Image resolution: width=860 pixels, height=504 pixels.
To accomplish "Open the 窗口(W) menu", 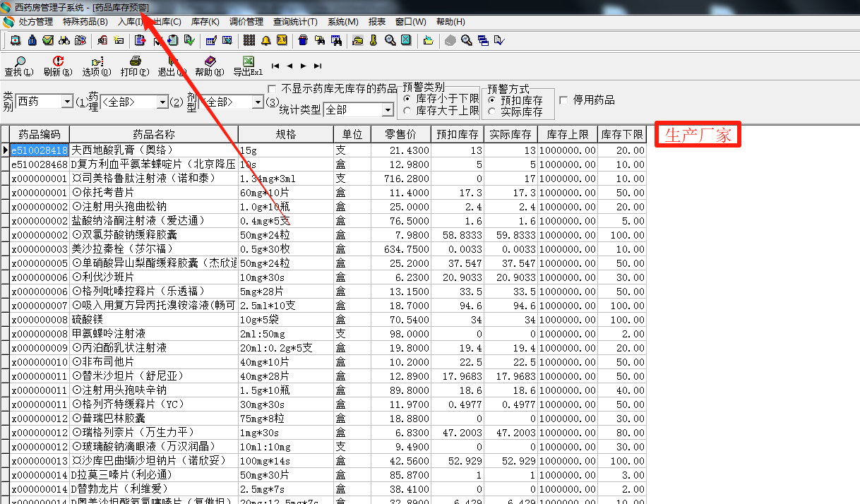I will pos(410,22).
